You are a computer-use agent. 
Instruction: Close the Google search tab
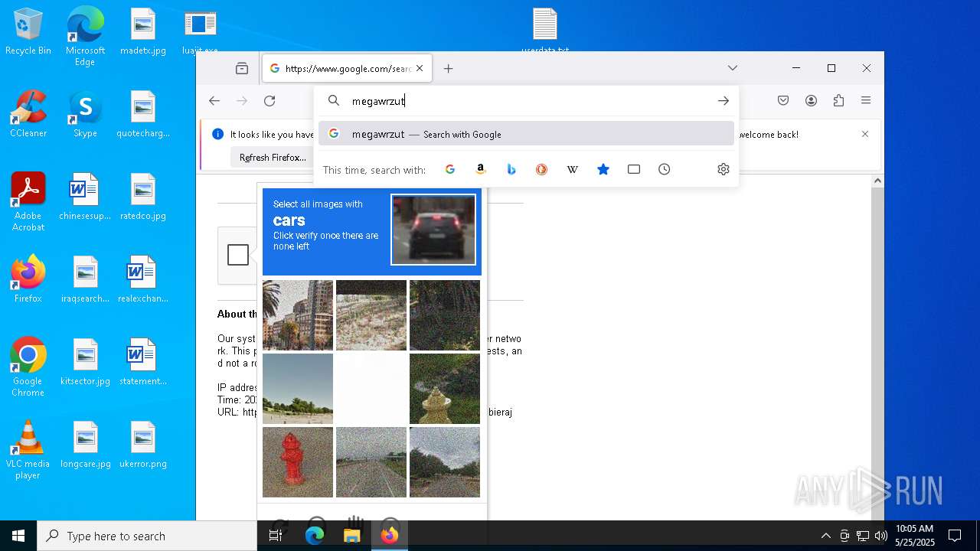pos(420,68)
